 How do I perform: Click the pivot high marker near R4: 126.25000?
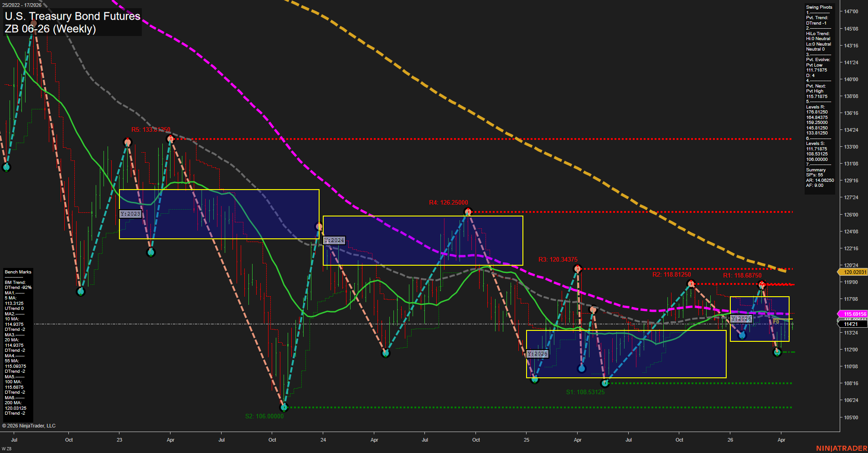pyautogui.click(x=468, y=211)
